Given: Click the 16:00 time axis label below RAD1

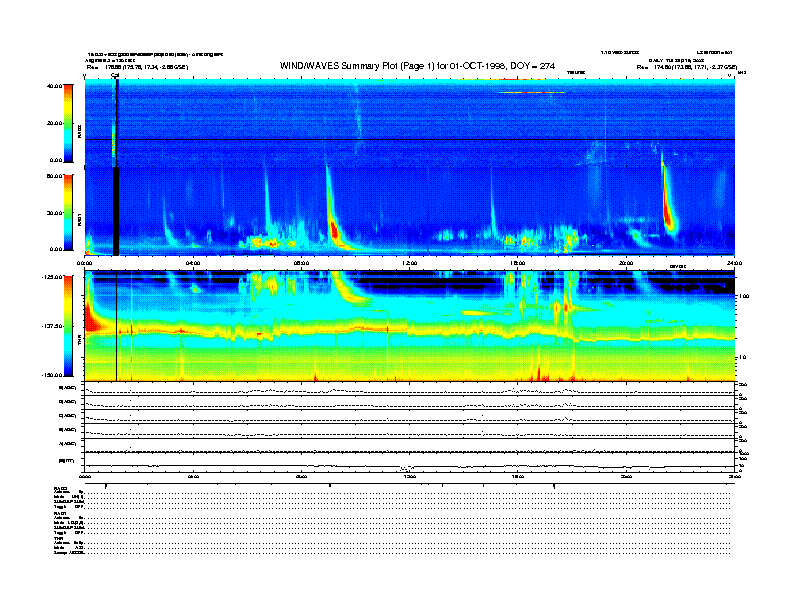Looking at the screenshot, I should 517,263.
